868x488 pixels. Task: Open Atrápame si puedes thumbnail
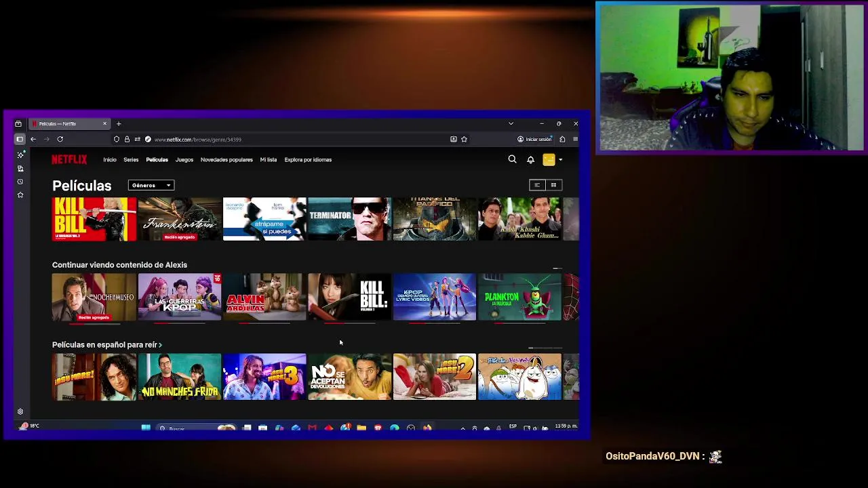(x=264, y=219)
